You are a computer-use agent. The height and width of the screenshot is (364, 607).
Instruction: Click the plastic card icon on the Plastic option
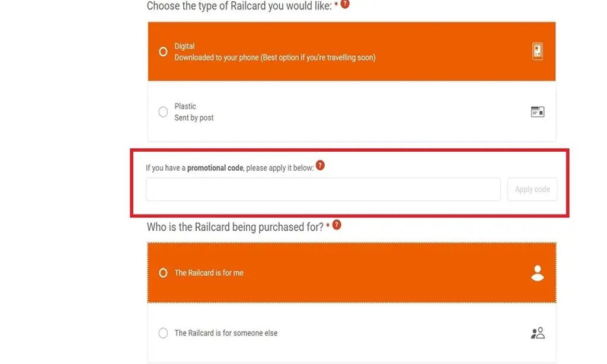coord(537,111)
